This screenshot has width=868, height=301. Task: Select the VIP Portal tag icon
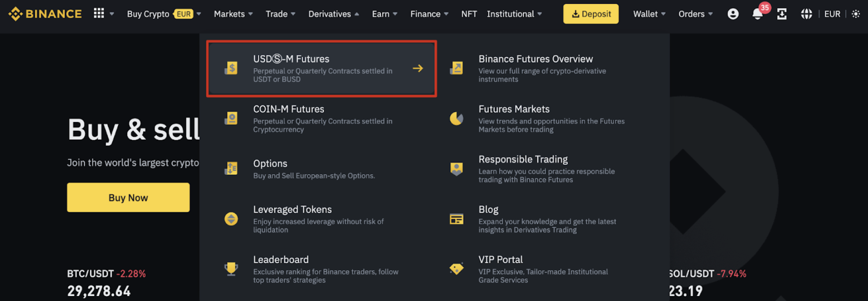click(x=457, y=268)
